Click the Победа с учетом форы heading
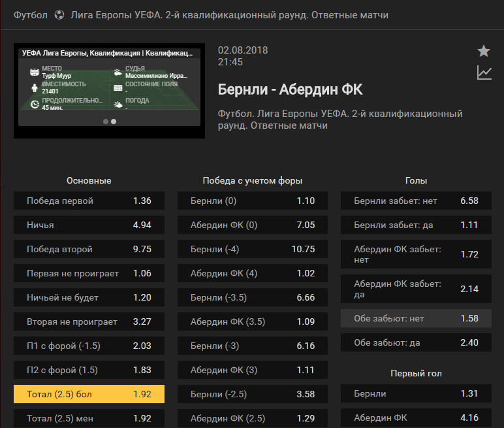The image size is (504, 428). coord(253,180)
